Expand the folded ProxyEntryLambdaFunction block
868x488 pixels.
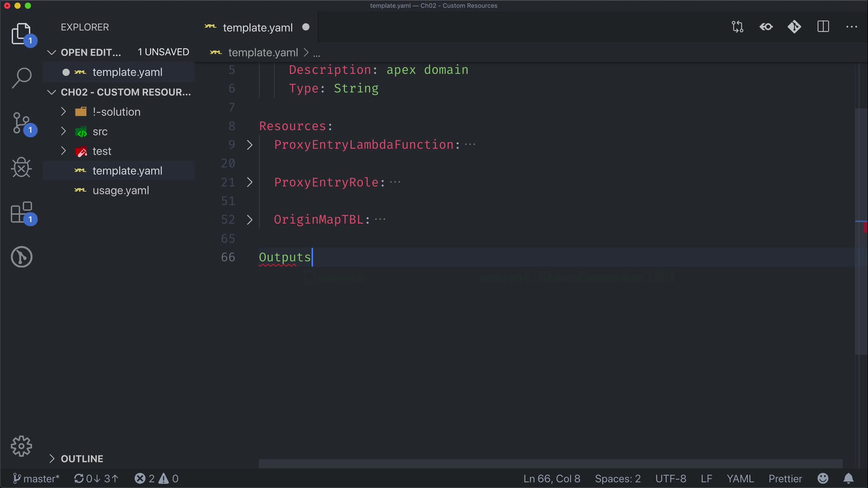tap(250, 145)
